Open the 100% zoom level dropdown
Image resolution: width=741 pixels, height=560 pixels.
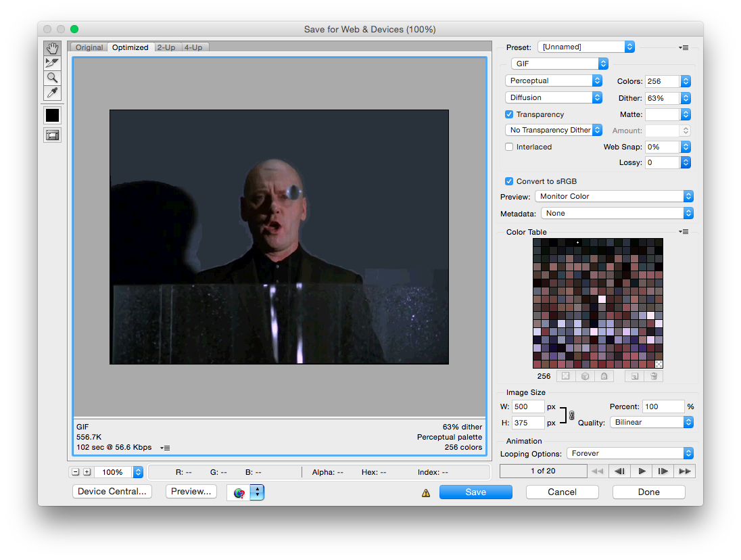click(138, 471)
